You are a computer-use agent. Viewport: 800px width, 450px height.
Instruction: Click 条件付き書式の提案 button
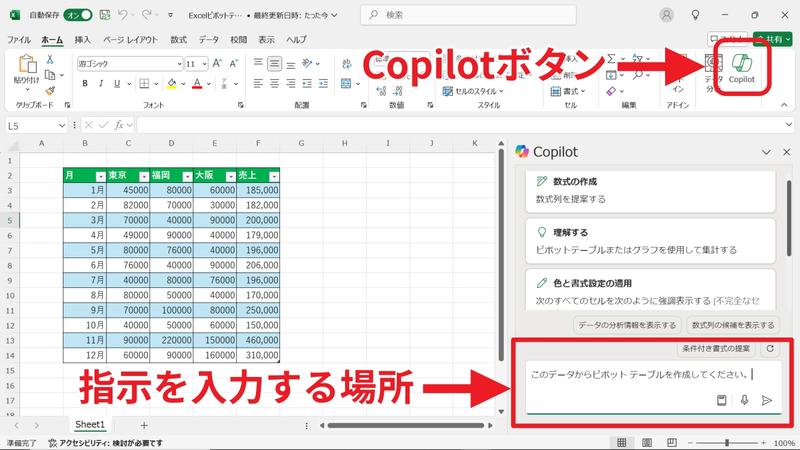[716, 348]
